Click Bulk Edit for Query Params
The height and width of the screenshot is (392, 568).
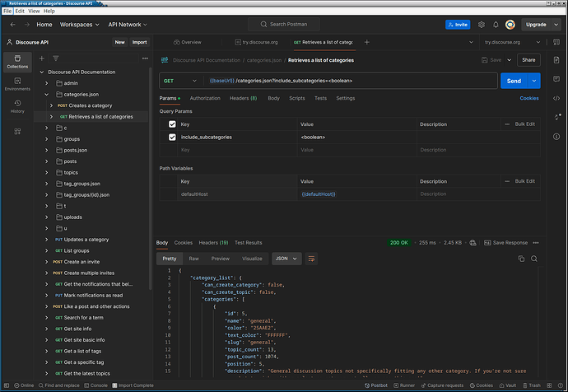(525, 124)
